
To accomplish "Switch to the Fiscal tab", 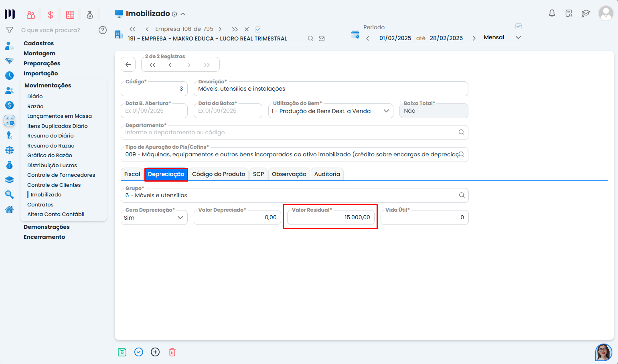I will 132,174.
